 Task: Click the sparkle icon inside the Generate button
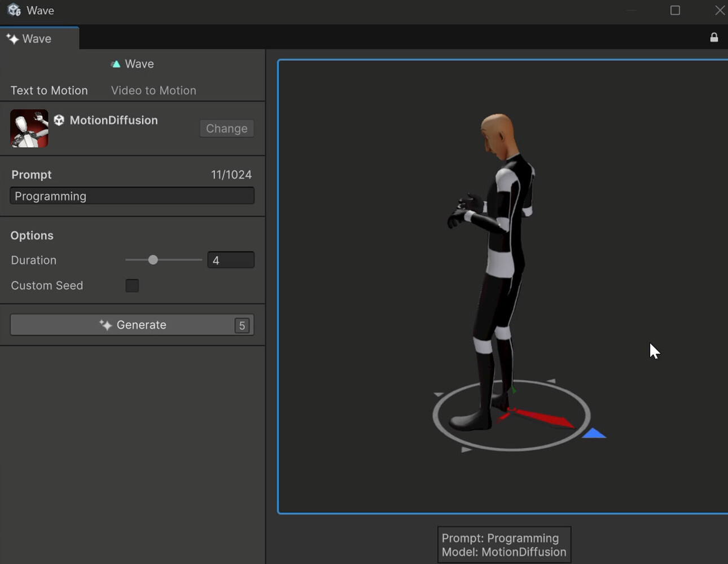point(104,325)
